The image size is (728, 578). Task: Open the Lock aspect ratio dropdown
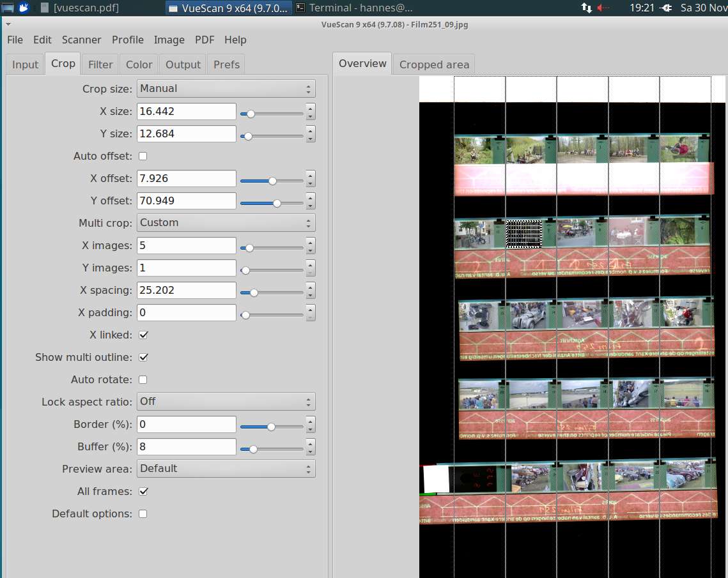pos(226,402)
